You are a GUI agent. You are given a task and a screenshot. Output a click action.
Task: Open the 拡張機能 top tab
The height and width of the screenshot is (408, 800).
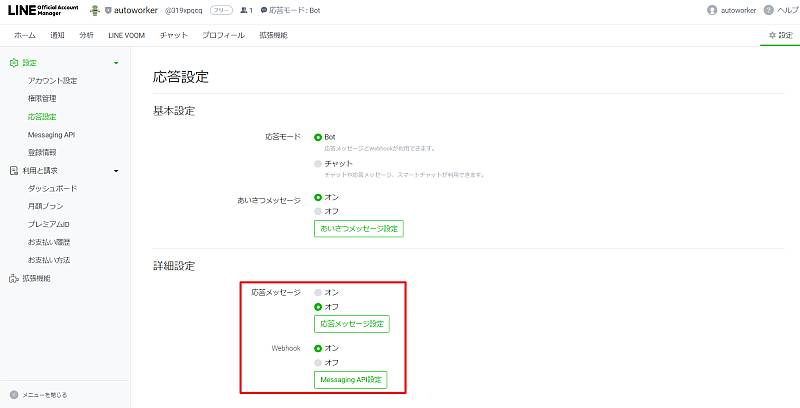click(273, 35)
